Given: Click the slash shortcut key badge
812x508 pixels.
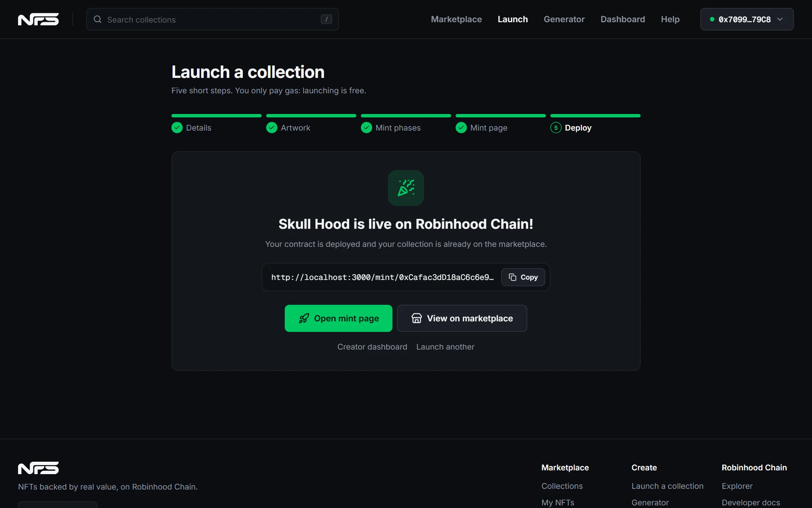Looking at the screenshot, I should (326, 19).
